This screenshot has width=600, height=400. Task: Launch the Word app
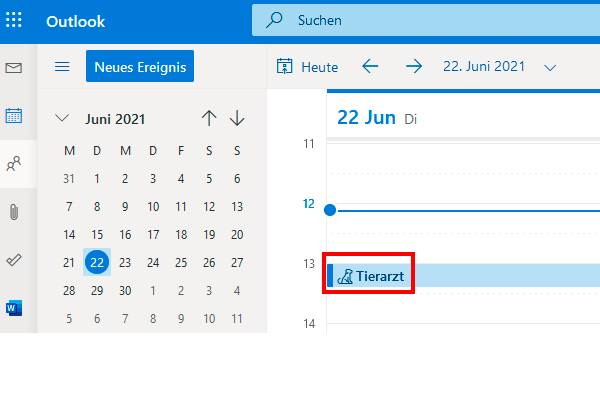click(x=14, y=307)
